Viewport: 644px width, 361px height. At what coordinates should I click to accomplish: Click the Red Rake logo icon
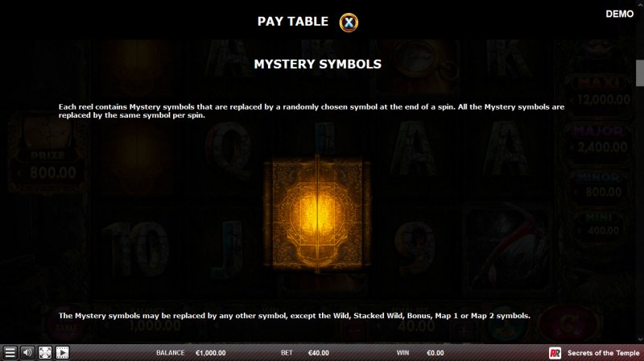pos(555,353)
